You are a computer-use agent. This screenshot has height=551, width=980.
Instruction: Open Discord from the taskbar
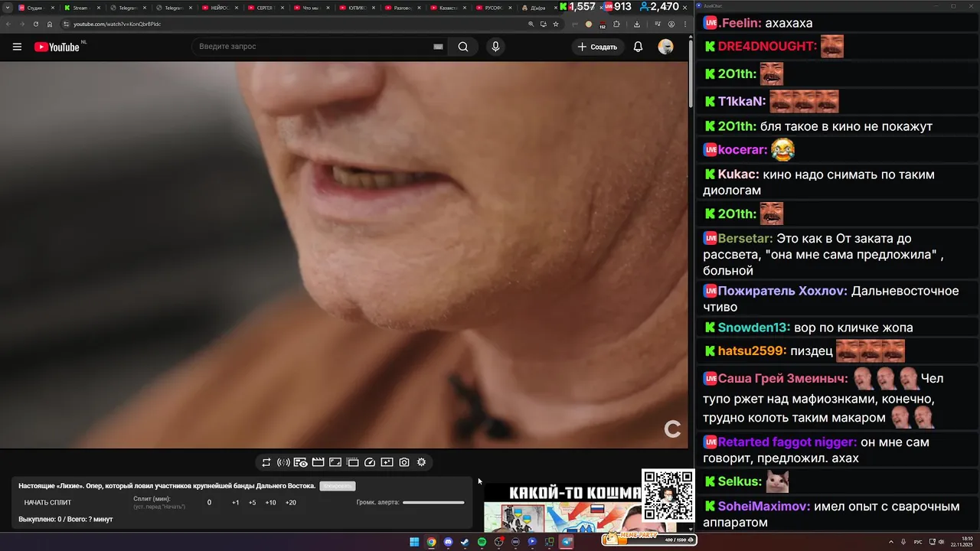click(448, 542)
